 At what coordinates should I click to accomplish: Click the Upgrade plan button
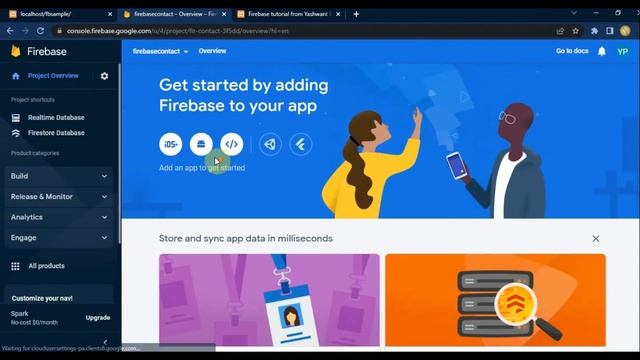[x=98, y=318]
